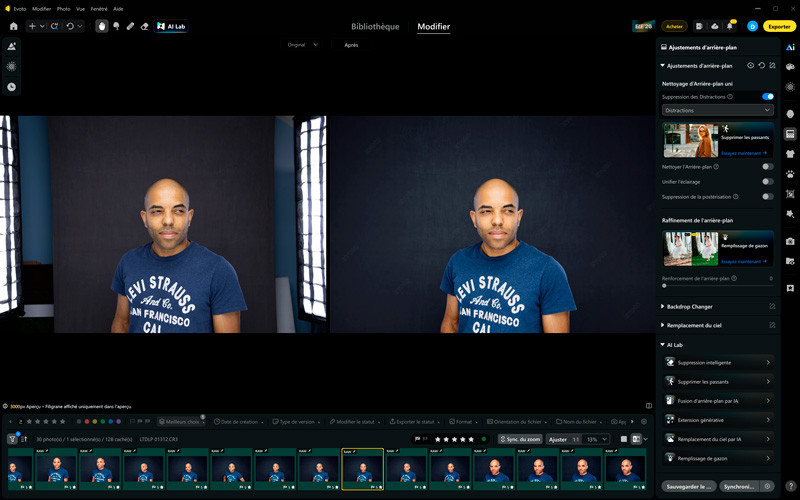Open the Ai tab in right sidebar

click(x=790, y=47)
